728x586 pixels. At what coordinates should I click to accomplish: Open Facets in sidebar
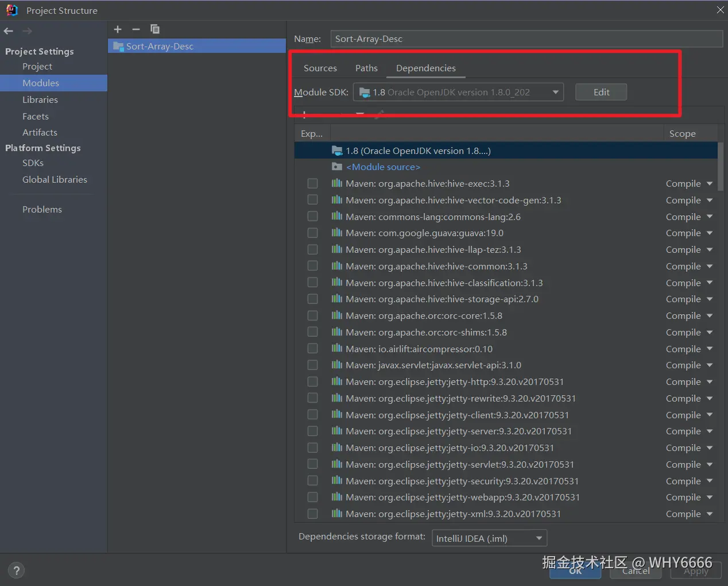[x=36, y=116]
